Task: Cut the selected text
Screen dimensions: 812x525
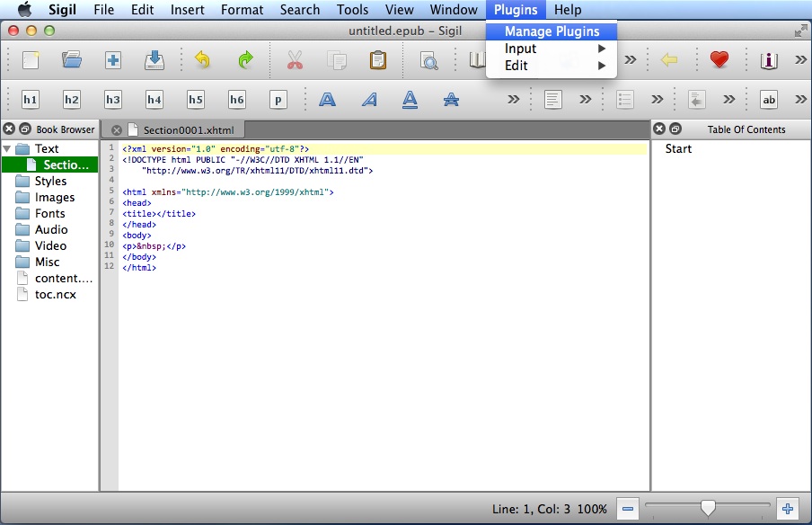Action: tap(294, 60)
